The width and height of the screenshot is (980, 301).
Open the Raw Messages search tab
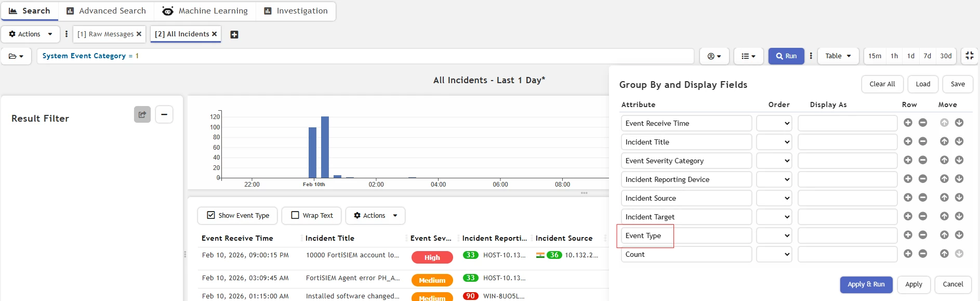pyautogui.click(x=105, y=34)
